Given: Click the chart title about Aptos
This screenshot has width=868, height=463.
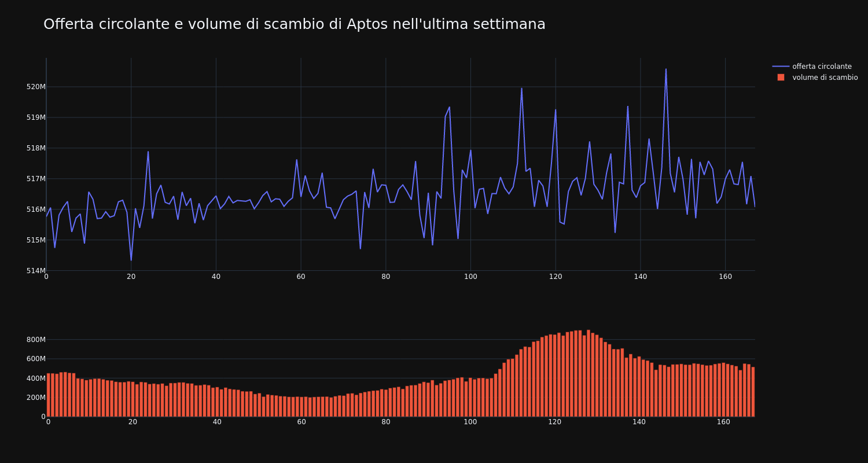Looking at the screenshot, I should pos(295,24).
